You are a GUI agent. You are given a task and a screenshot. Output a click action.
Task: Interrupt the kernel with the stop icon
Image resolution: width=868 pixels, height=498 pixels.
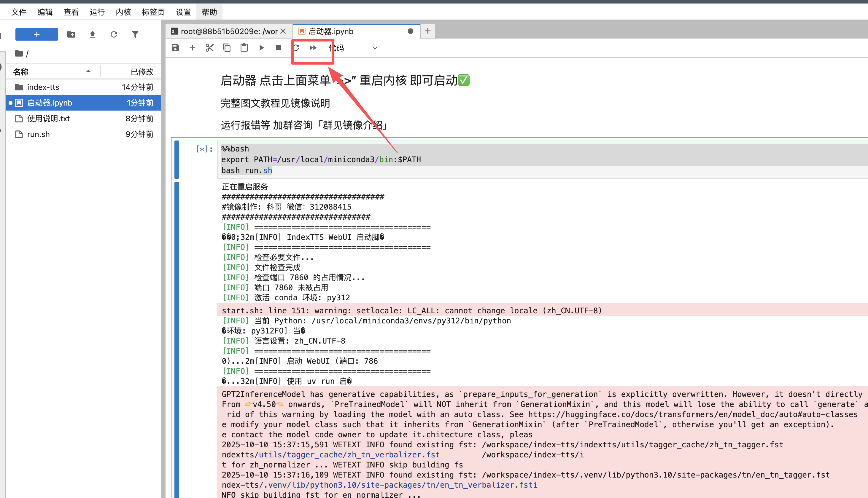(279, 48)
